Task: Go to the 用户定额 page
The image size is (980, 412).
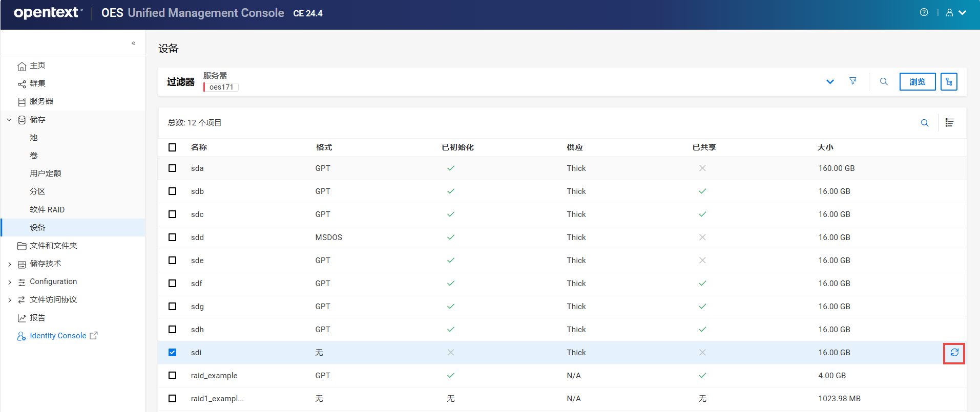Action: point(46,174)
